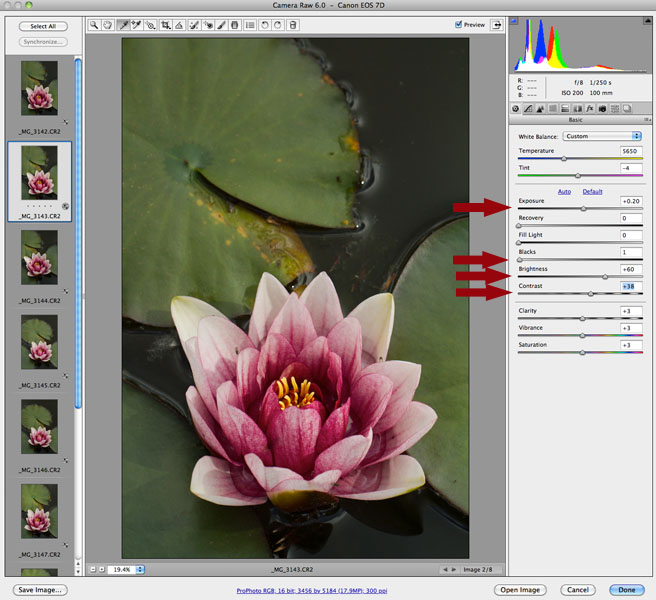Click the Vibrance slider handle
656x600 pixels.
pyautogui.click(x=582, y=336)
